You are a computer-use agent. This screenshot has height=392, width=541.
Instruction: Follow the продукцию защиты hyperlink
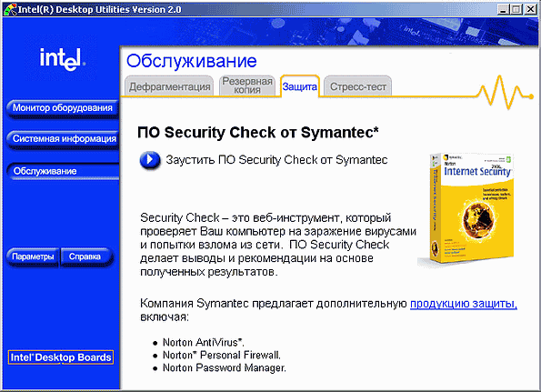pyautogui.click(x=464, y=304)
